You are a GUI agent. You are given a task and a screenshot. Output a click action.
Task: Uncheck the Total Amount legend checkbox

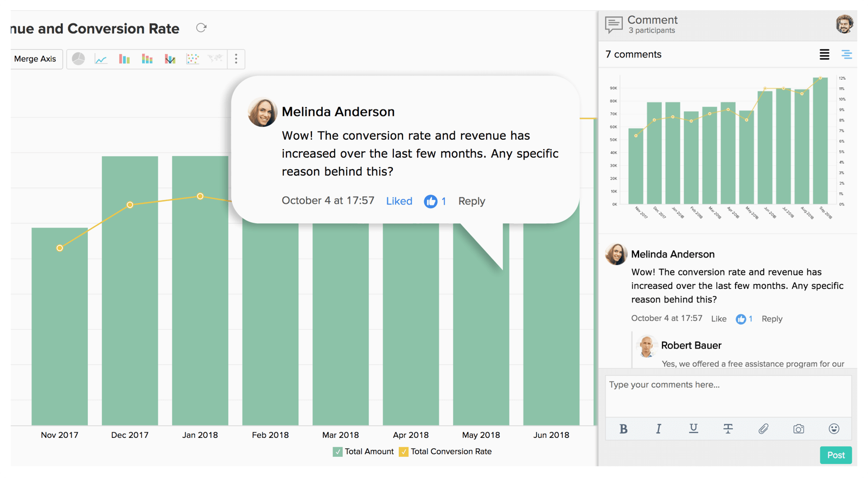[x=337, y=452]
